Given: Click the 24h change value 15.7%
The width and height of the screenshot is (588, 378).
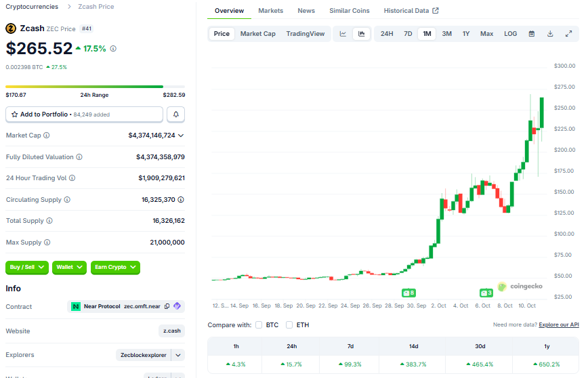Looking at the screenshot, I should tap(291, 364).
